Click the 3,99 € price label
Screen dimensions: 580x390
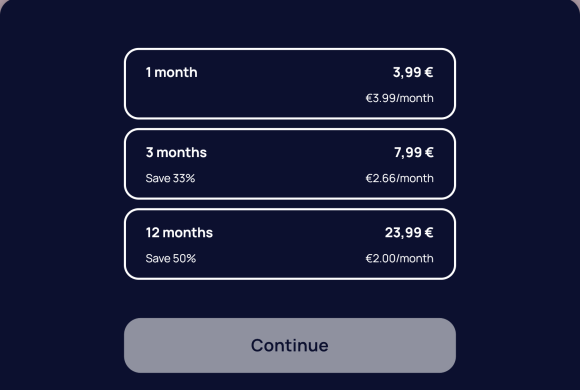click(x=413, y=72)
